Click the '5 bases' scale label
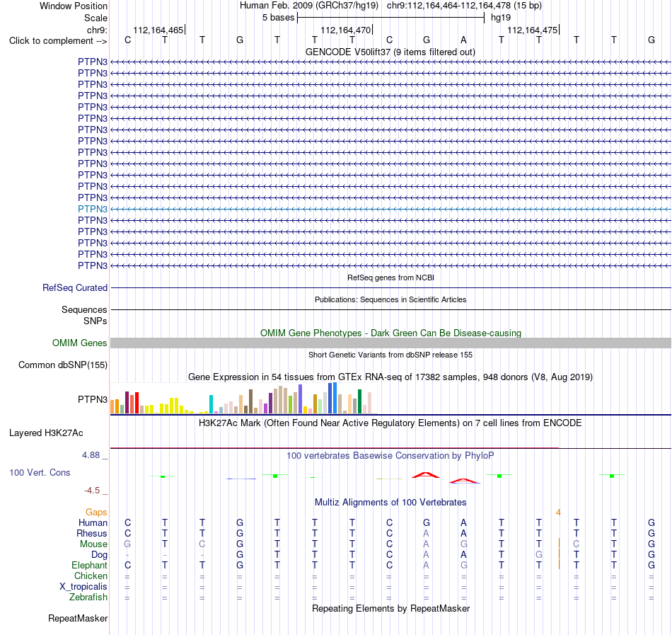672x635 pixels. coord(279,18)
